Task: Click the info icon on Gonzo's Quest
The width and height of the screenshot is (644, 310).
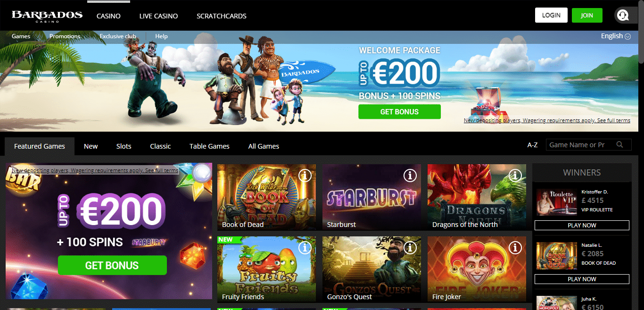Action: click(x=410, y=247)
